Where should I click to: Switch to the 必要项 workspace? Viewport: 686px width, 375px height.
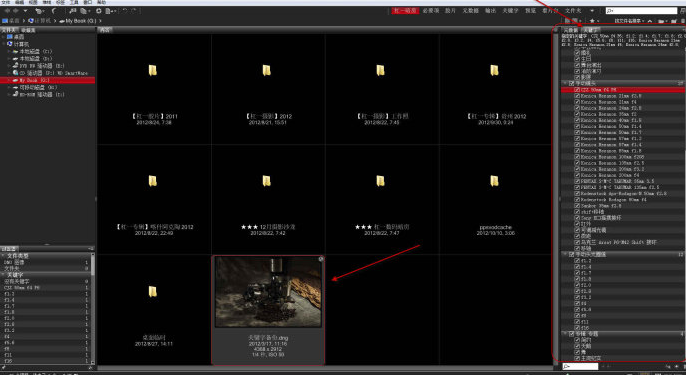point(430,11)
